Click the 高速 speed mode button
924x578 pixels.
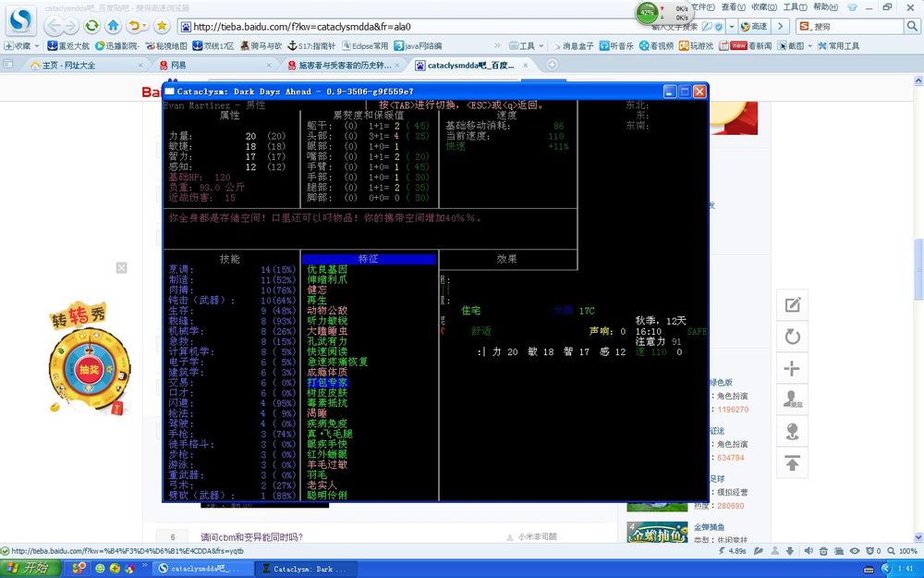pos(754,27)
